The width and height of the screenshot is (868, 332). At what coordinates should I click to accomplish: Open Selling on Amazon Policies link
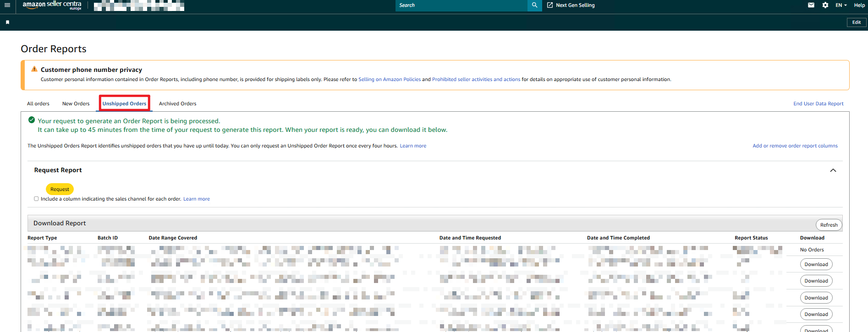click(389, 79)
